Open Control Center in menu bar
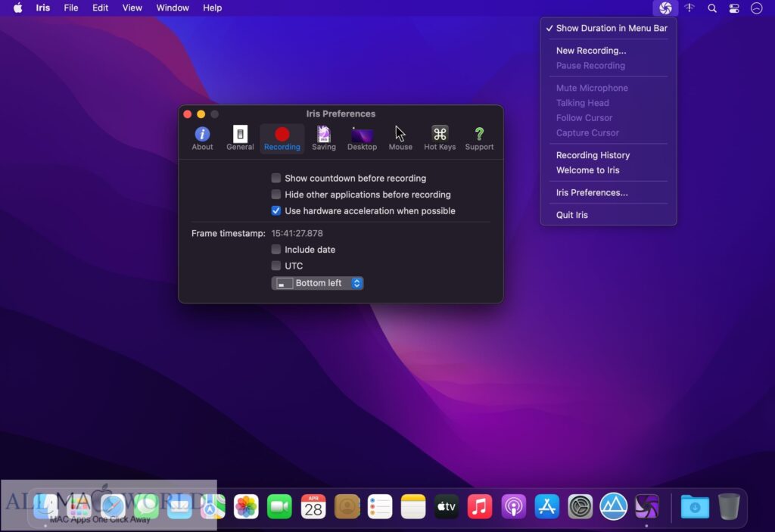The width and height of the screenshot is (775, 532). tap(734, 8)
